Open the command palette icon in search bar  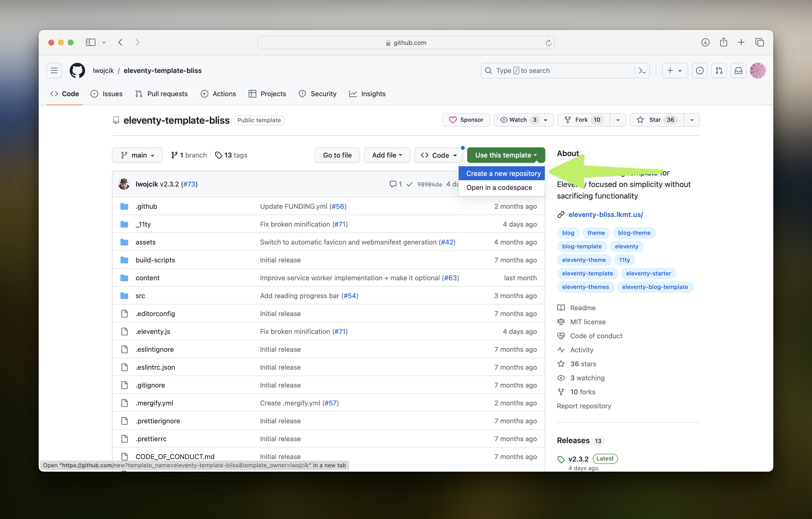click(x=642, y=71)
